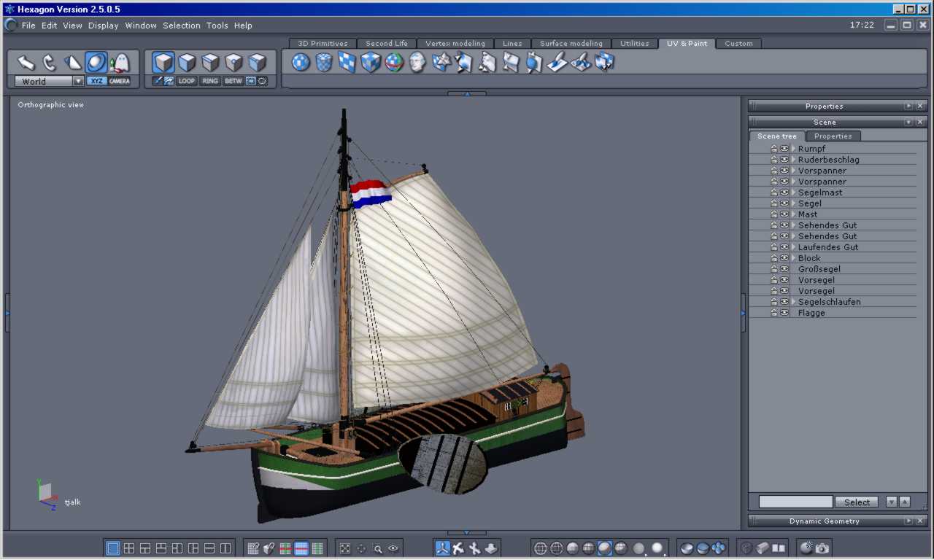Click the head-shaped UV mapping icon
This screenshot has height=560, width=934.
pos(417,63)
